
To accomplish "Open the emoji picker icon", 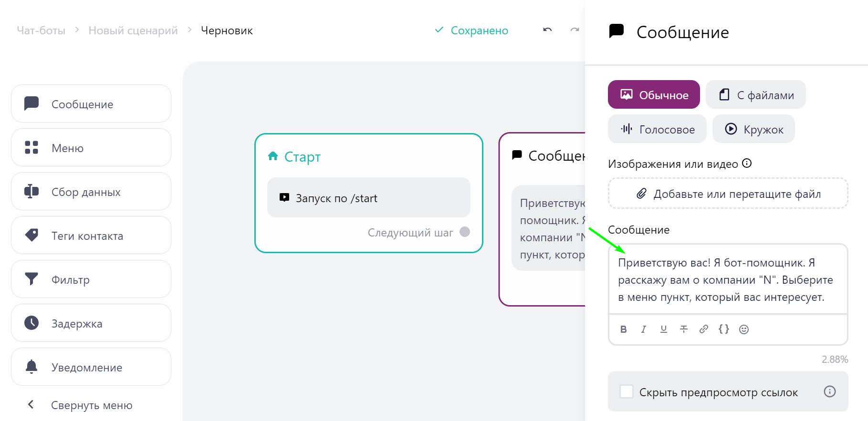I will [743, 329].
